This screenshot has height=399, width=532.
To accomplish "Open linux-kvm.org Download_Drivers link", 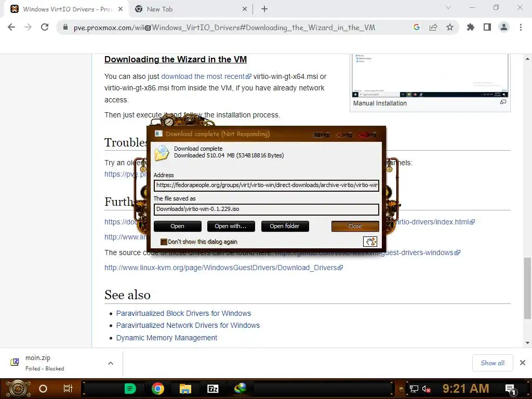I will point(223,268).
